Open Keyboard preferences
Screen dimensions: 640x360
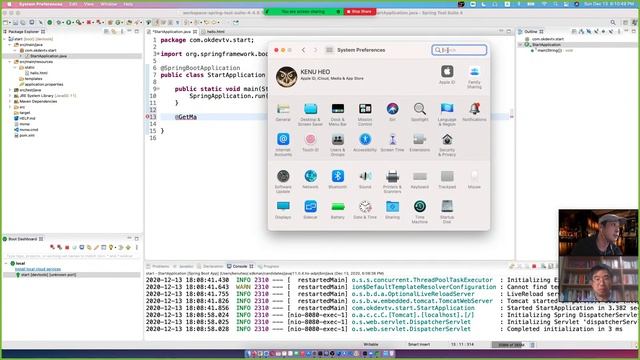420,179
